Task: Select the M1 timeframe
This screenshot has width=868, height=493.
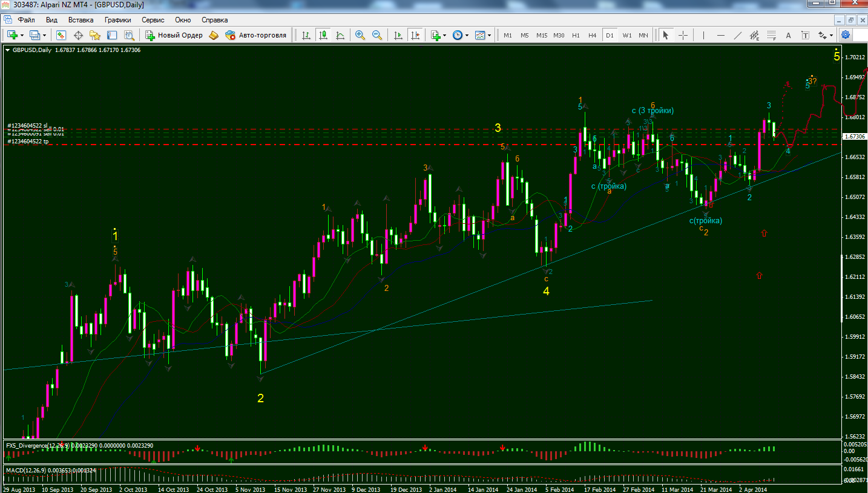Action: [508, 35]
